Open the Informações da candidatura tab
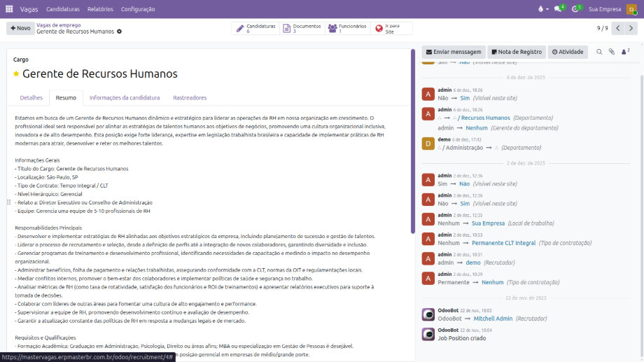The width and height of the screenshot is (644, 362). point(125,98)
